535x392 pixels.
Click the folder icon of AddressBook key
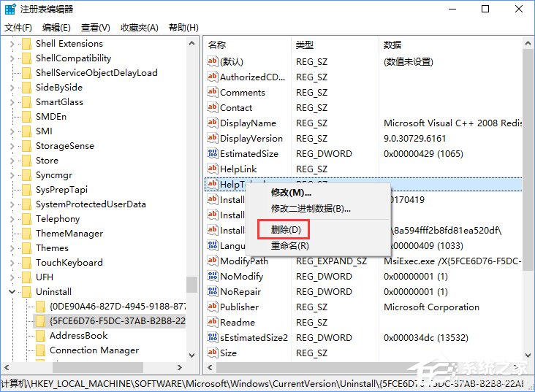pyautogui.click(x=41, y=336)
